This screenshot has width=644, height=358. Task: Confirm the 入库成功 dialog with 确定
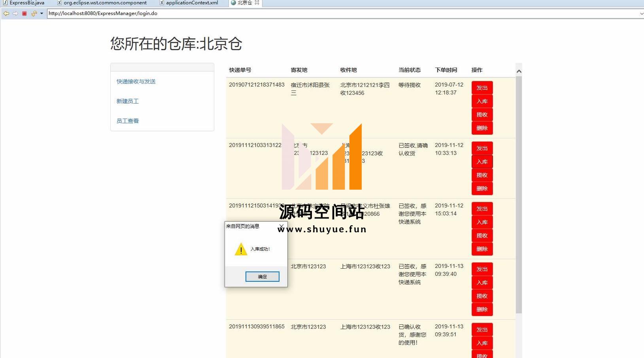(263, 277)
